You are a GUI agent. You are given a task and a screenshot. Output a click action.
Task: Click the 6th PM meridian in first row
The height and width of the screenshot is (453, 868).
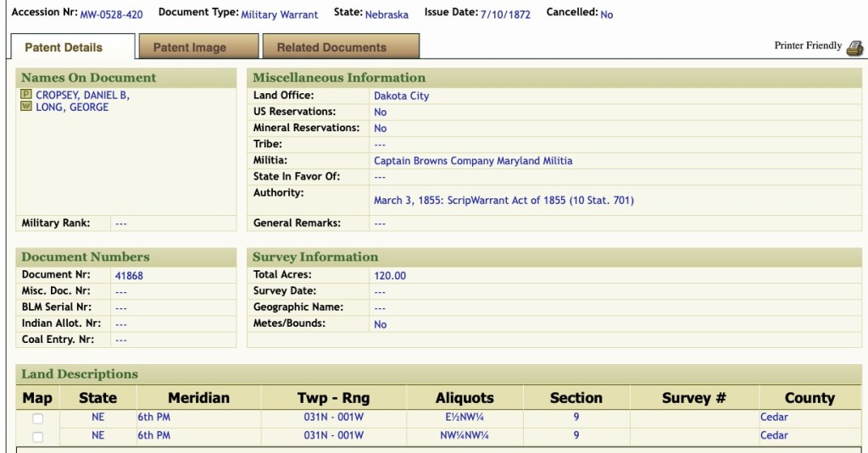coord(153,417)
